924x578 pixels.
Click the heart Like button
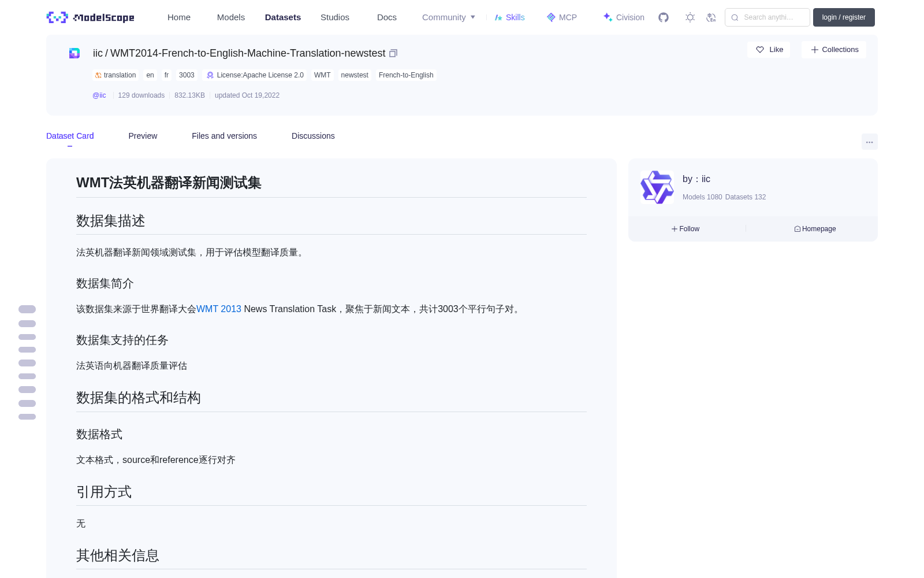point(769,50)
